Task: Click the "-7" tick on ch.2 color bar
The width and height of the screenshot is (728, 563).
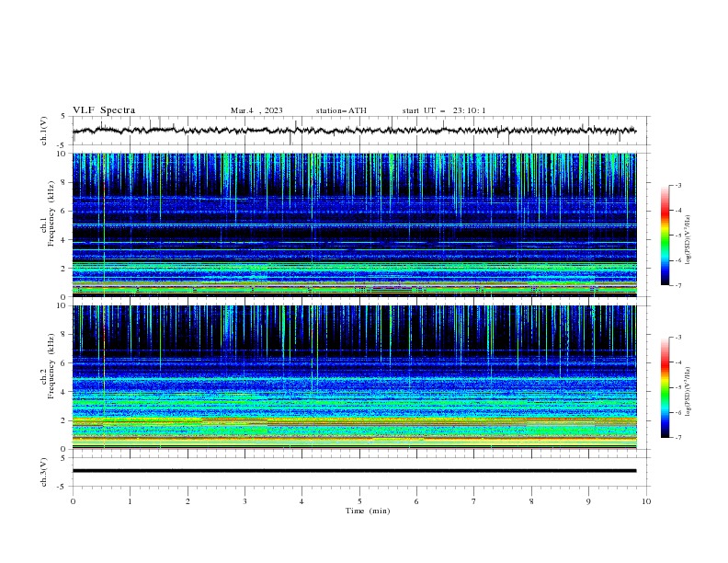Action: tap(677, 437)
